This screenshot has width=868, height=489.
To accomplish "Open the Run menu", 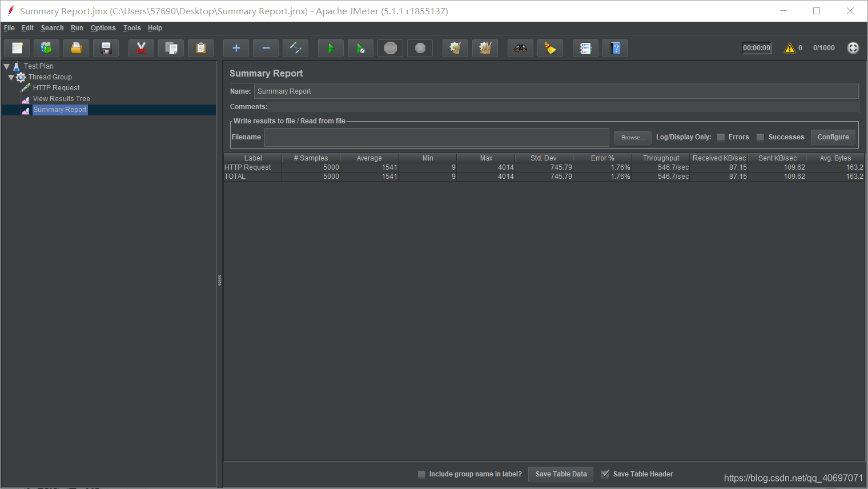I will click(x=77, y=28).
